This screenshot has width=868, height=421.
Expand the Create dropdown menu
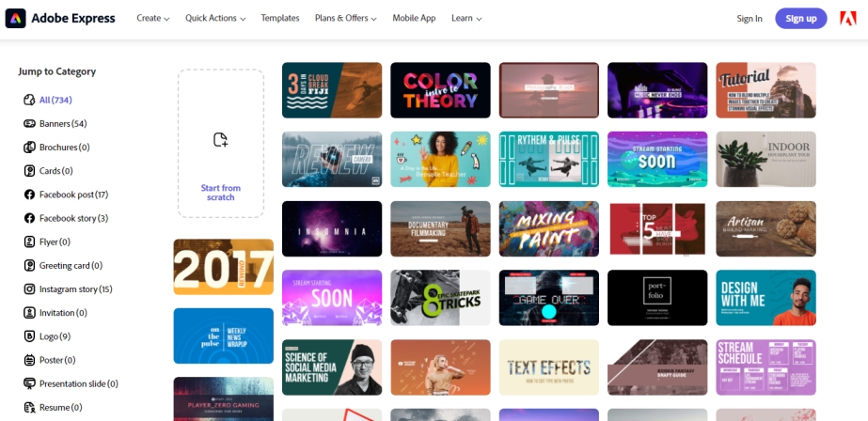152,18
